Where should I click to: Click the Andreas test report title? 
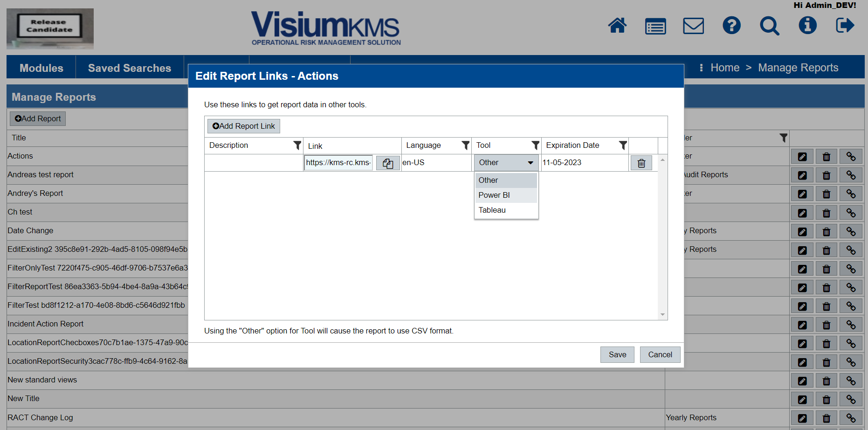coord(41,174)
